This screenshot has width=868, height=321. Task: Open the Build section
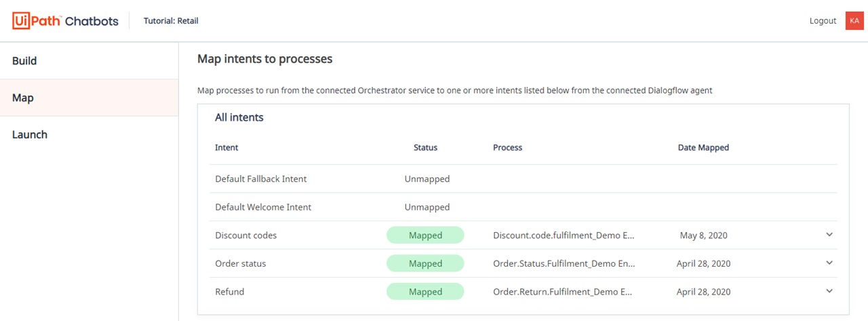[x=24, y=61]
